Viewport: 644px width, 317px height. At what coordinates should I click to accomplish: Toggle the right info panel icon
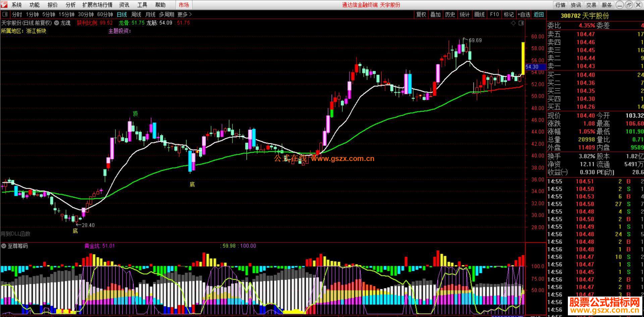[521, 23]
